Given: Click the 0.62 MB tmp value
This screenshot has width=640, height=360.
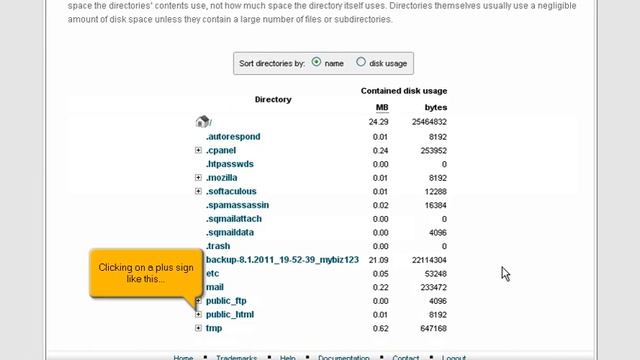Looking at the screenshot, I should tap(380, 328).
